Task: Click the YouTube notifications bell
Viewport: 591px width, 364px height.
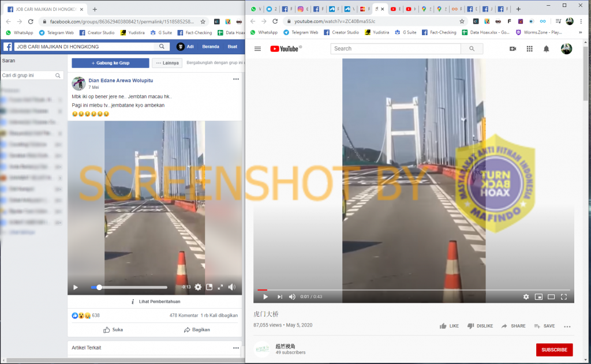Action: click(546, 49)
